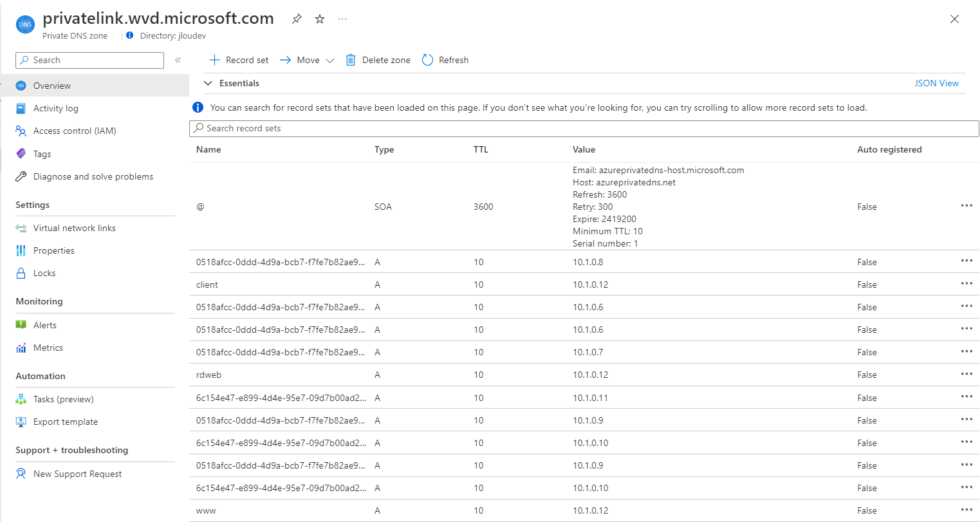
Task: Click the Metrics chart icon
Action: pyautogui.click(x=21, y=348)
